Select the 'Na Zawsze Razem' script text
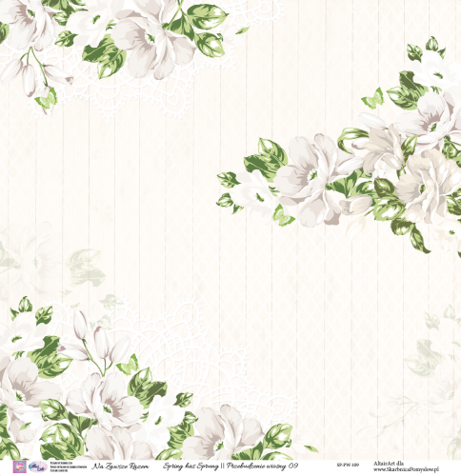This screenshot has height=476, width=461. pyautogui.click(x=120, y=466)
